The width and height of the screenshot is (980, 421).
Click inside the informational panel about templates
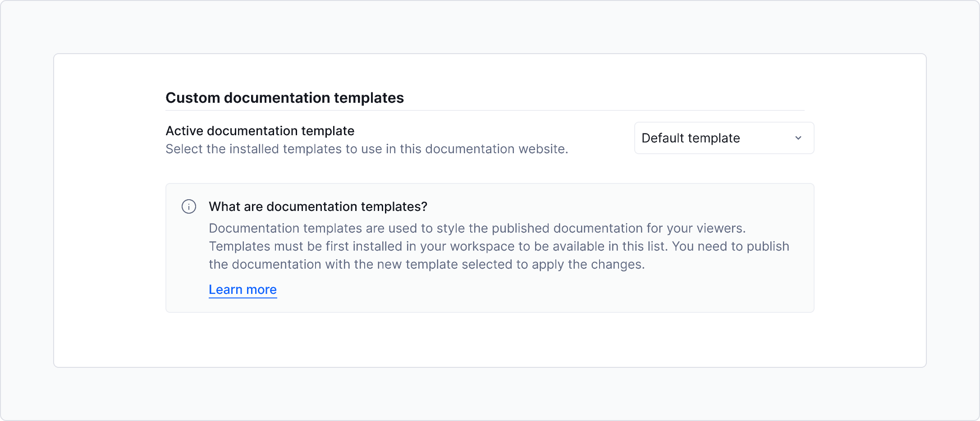[x=490, y=246]
